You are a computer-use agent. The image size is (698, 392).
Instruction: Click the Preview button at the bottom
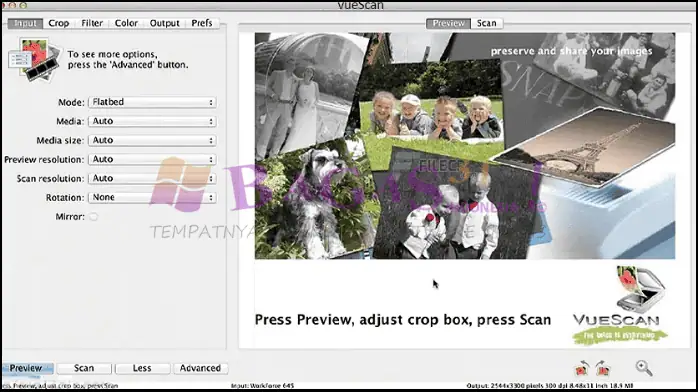[x=28, y=368]
